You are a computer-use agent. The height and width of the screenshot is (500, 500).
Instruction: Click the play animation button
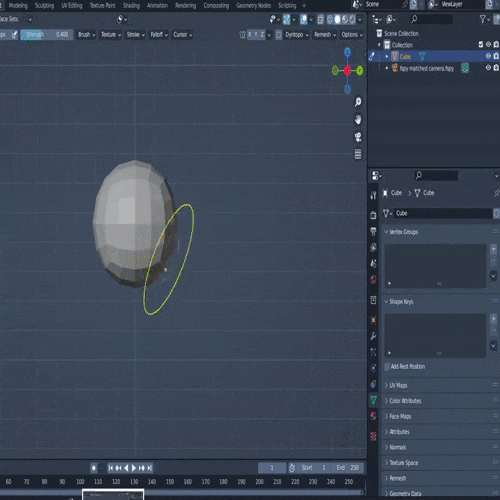pyautogui.click(x=134, y=468)
